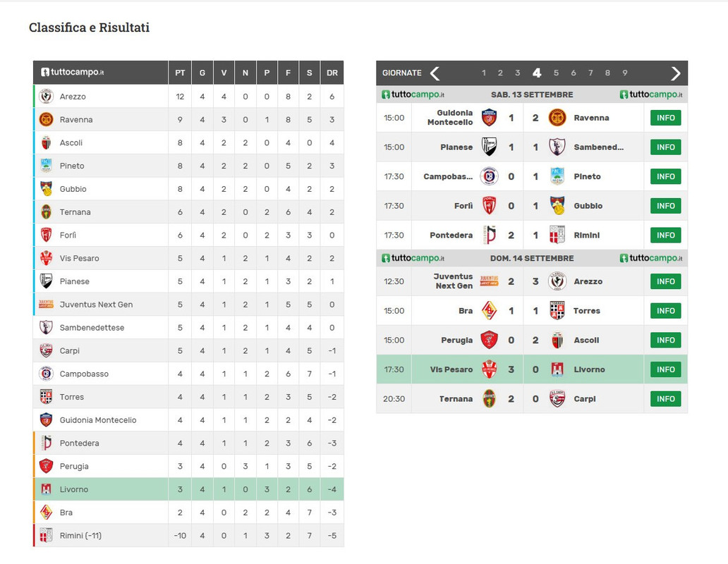This screenshot has width=728, height=564.
Task: Click the Arezzo crest in the standings
Action: coord(46,97)
